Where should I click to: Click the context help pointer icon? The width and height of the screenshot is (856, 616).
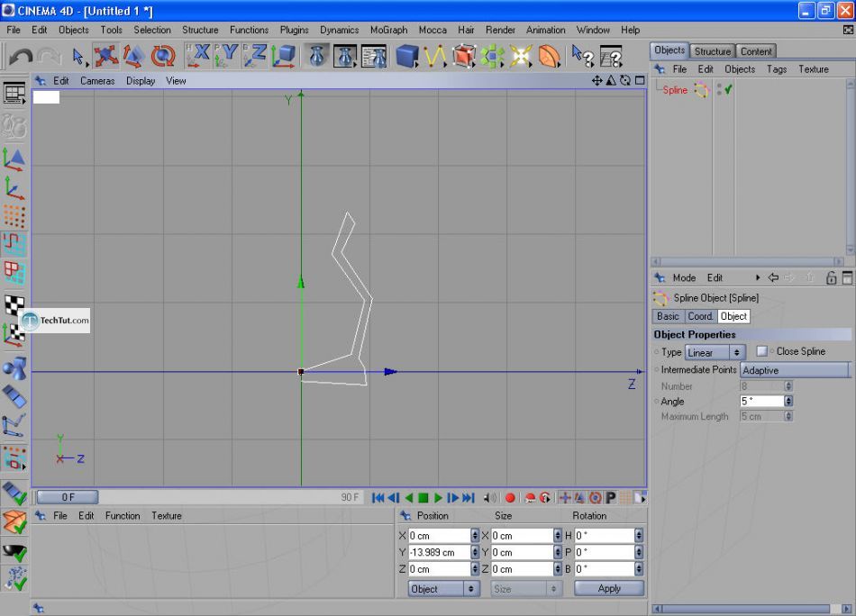point(582,56)
